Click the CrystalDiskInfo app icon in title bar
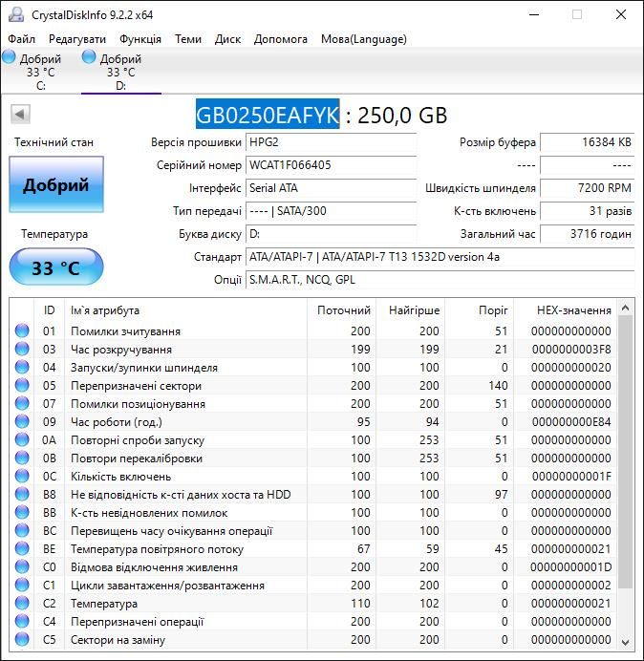The height and width of the screenshot is (661, 644). point(17,14)
